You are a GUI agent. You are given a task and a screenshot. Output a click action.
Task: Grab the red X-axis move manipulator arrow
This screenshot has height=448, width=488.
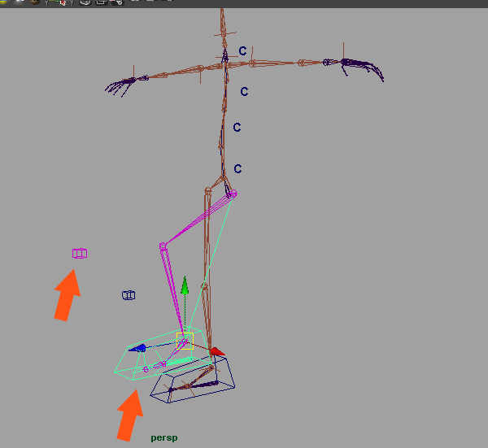[x=217, y=352]
